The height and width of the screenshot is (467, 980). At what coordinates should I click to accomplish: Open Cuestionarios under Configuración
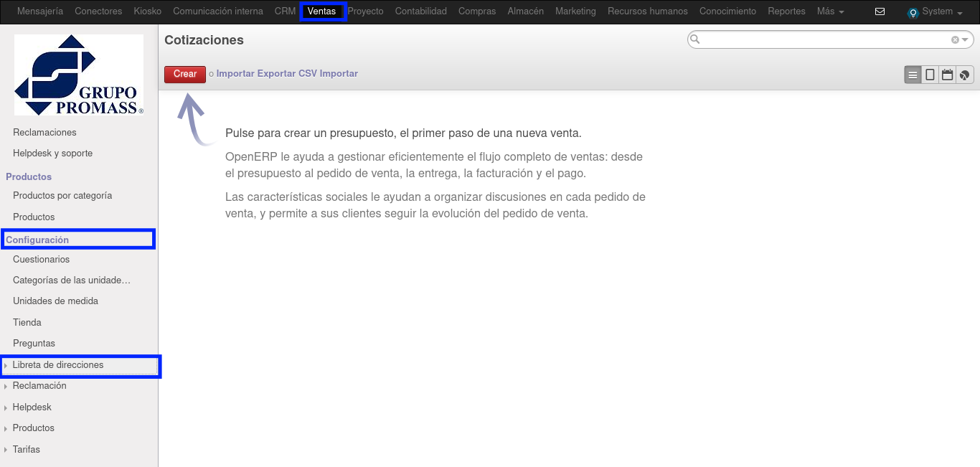42,260
